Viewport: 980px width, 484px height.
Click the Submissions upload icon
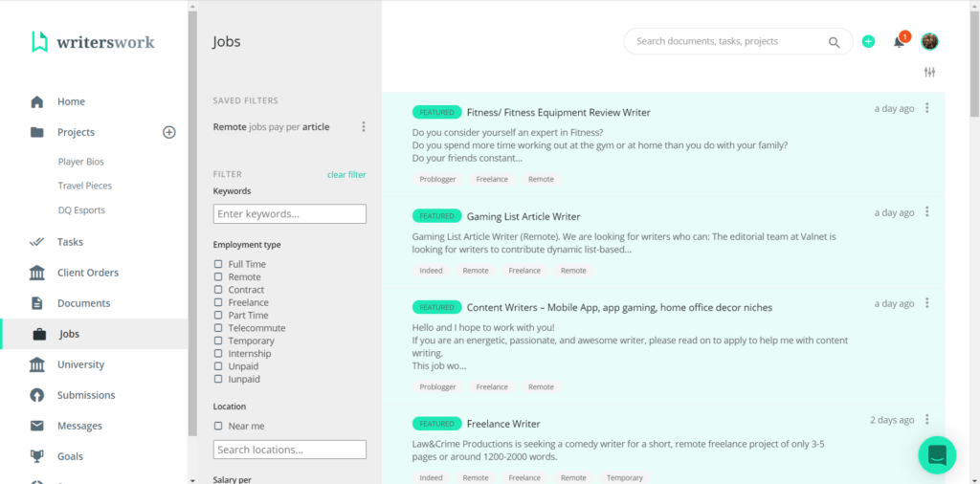(37, 395)
